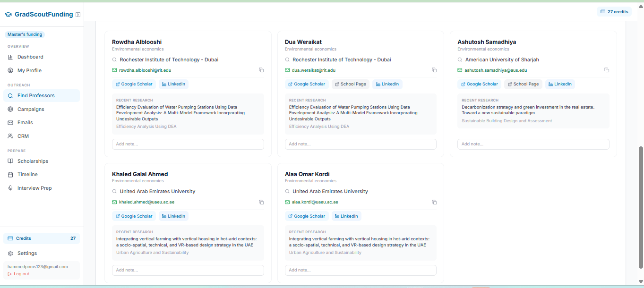This screenshot has height=288, width=644.
Task: Click search icon beside Dua's Rochester Institute
Action: 287,60
